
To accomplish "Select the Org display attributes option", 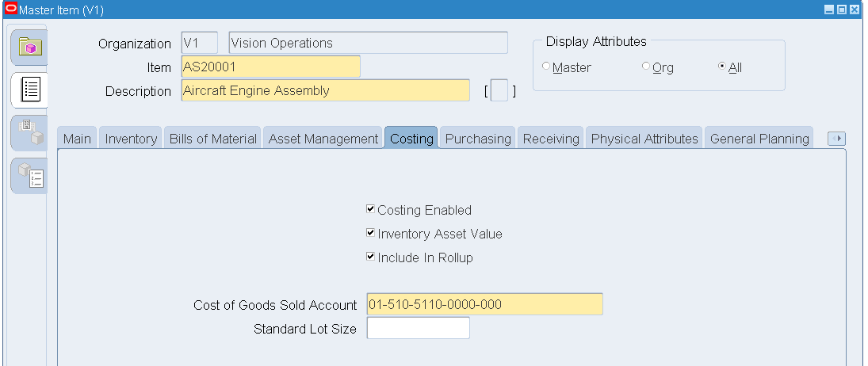I will (x=646, y=66).
